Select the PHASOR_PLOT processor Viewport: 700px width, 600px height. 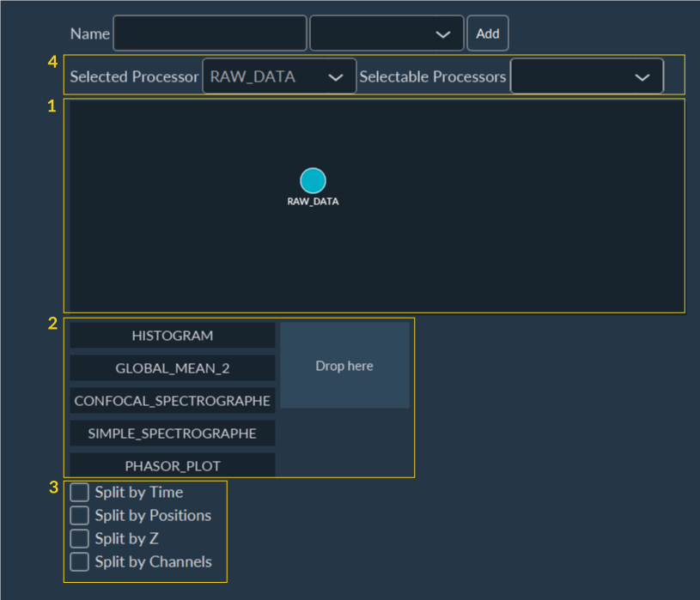click(x=172, y=465)
